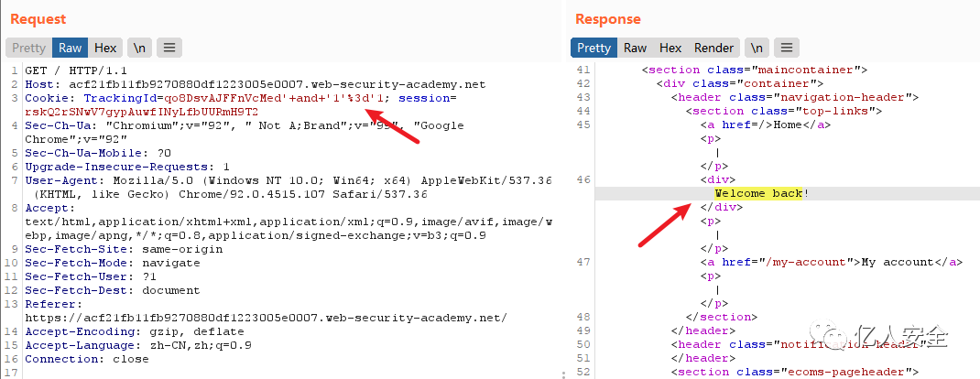Switch Response view to Raw tab
Screen dimensions: 980x379
coord(635,48)
